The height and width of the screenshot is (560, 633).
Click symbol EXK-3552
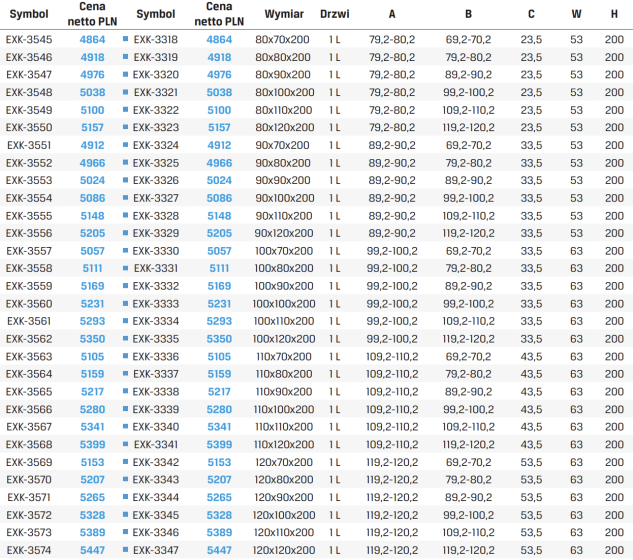point(29,163)
